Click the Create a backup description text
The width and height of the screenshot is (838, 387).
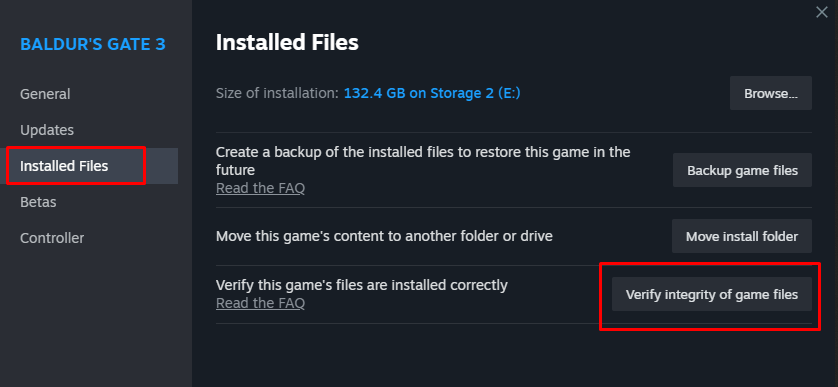(x=423, y=161)
